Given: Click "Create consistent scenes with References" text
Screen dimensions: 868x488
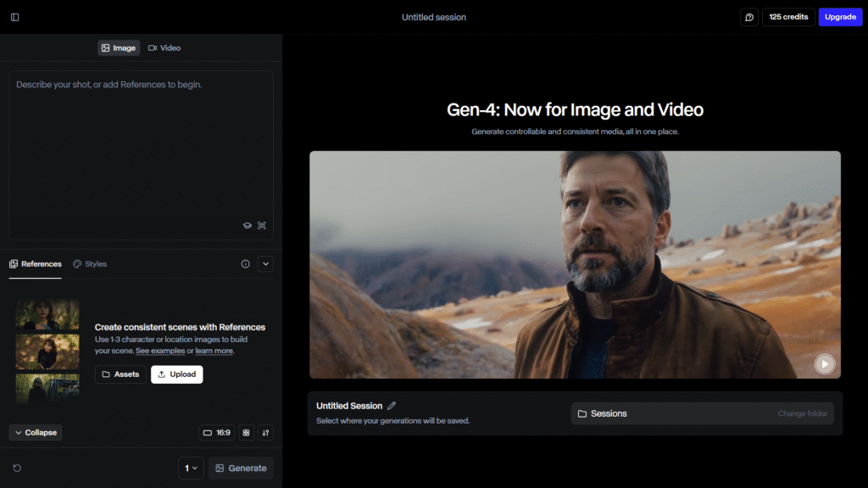Looking at the screenshot, I should (x=180, y=327).
